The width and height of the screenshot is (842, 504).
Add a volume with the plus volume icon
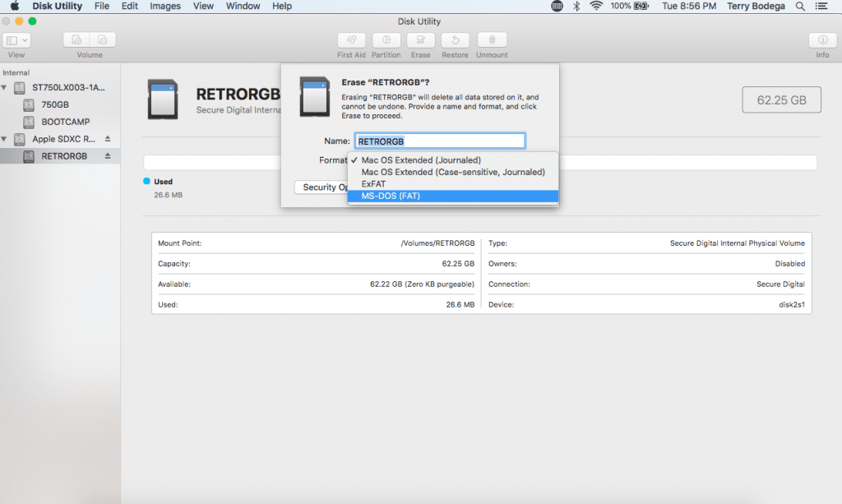coord(76,39)
